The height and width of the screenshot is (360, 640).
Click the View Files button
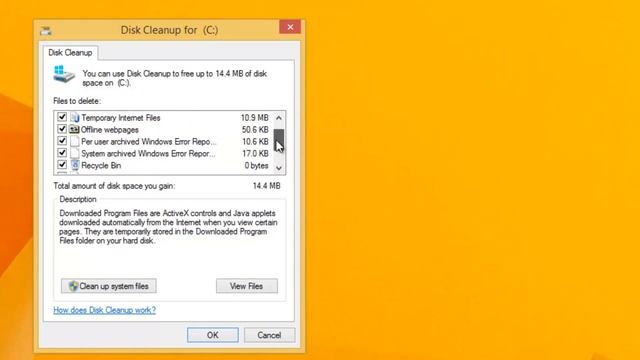247,286
